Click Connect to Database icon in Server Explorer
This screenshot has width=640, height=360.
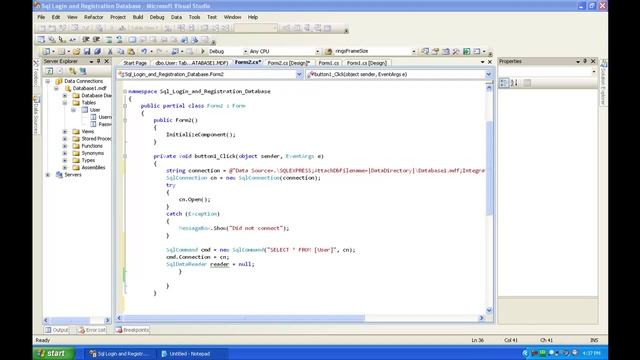(72, 71)
